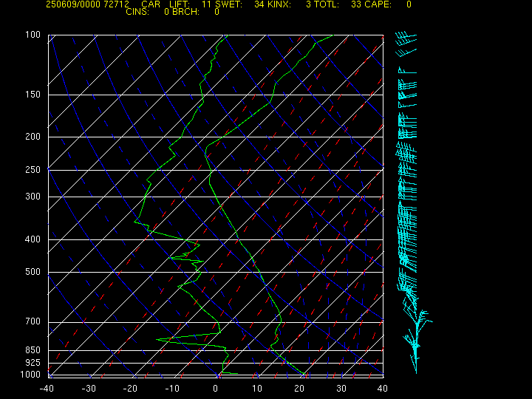Viewport: 532px width, 399px height.
Task: Click the 100 pressure level label
Action: [33, 35]
